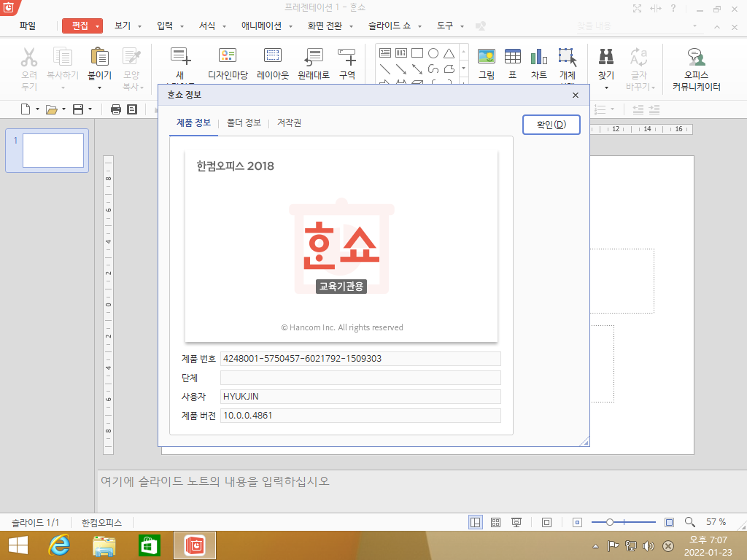Viewport: 747px width, 560px height.
Task: Expand the Find (찾기) dropdown arrow
Action: [x=606, y=87]
